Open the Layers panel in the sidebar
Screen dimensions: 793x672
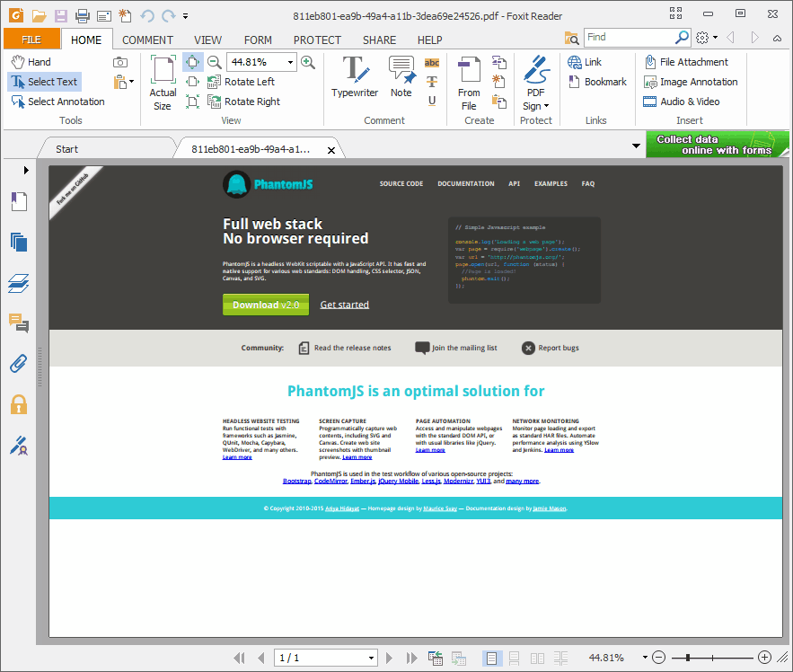19,283
